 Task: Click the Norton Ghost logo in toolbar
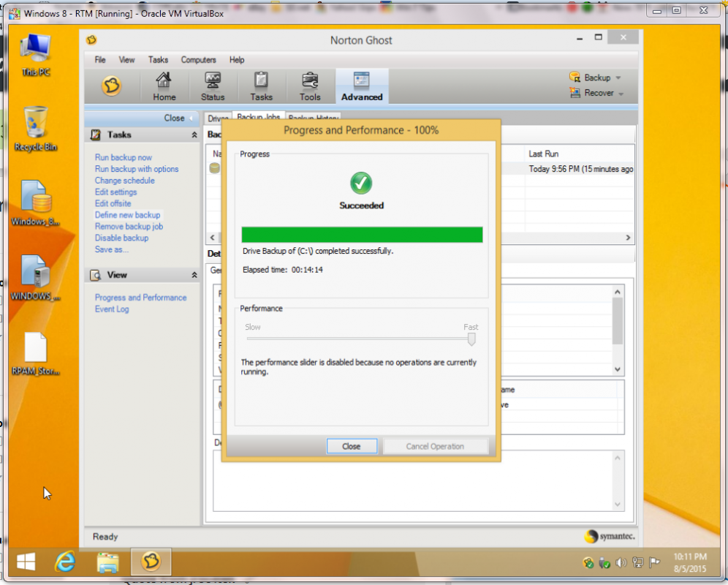111,86
